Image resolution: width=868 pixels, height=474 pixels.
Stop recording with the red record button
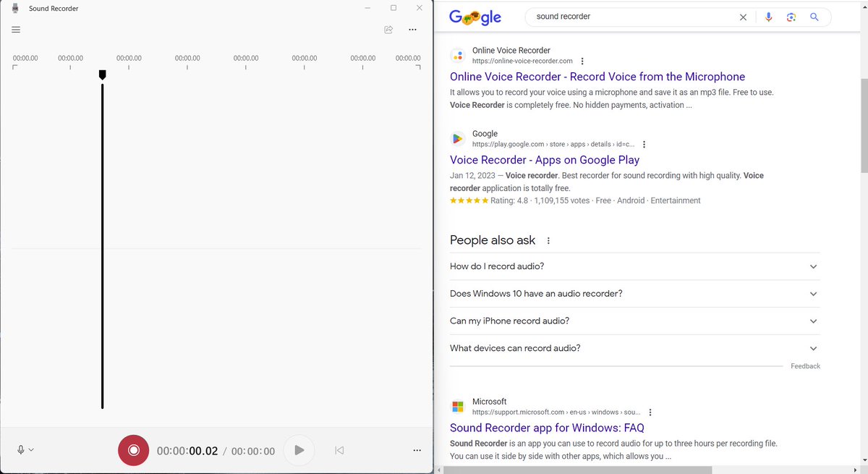point(133,450)
